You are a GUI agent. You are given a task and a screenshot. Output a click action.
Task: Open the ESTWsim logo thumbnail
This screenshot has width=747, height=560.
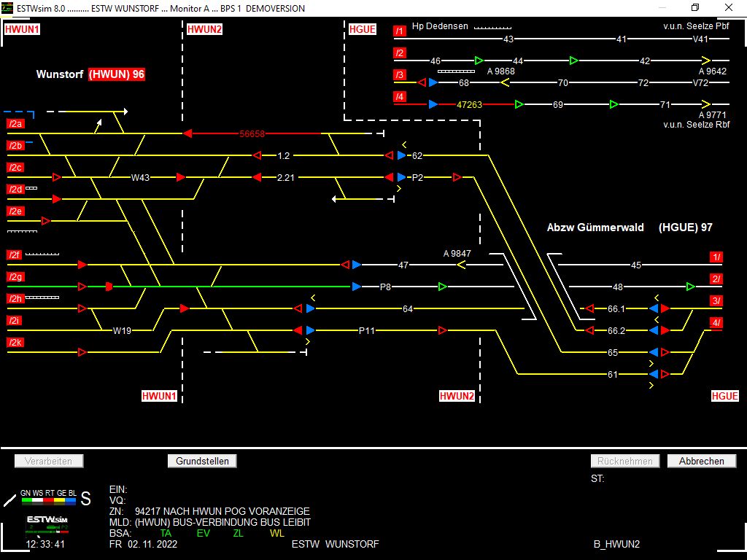tap(47, 524)
